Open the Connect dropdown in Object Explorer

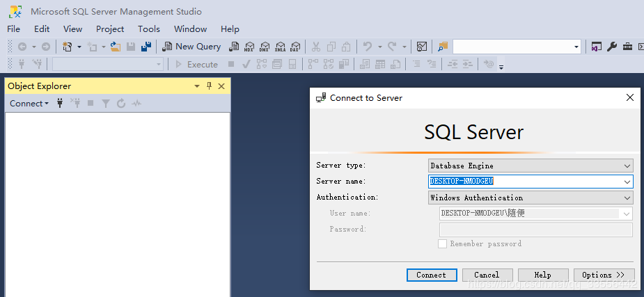(29, 104)
